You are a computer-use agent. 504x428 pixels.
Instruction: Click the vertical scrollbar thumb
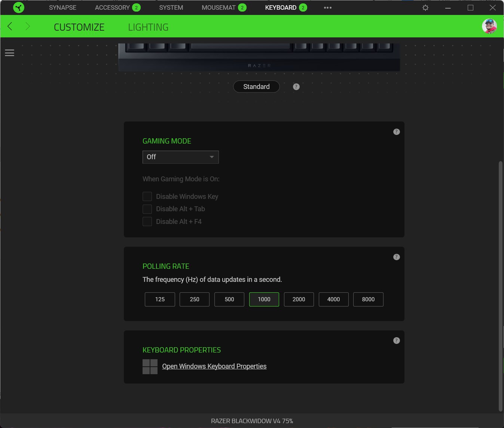click(501, 286)
